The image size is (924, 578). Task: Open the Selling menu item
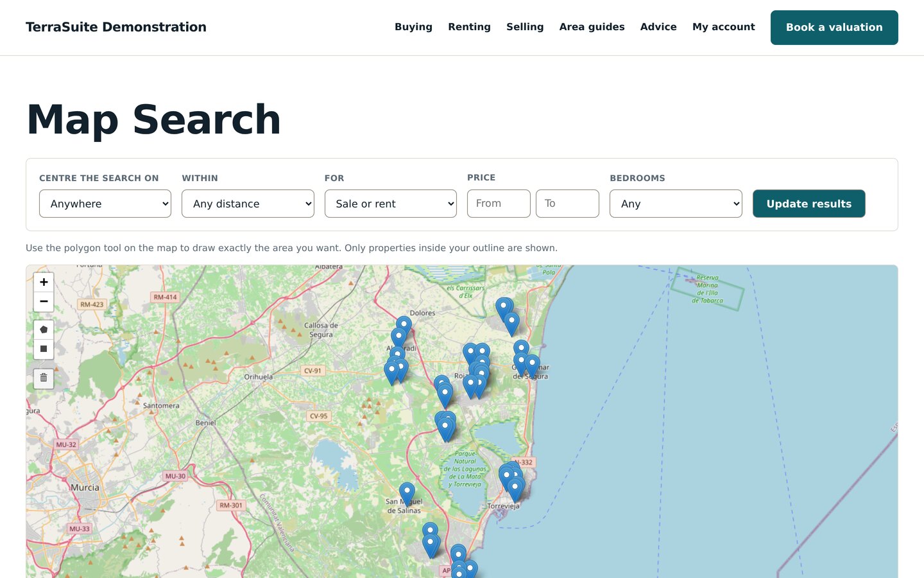tap(525, 27)
